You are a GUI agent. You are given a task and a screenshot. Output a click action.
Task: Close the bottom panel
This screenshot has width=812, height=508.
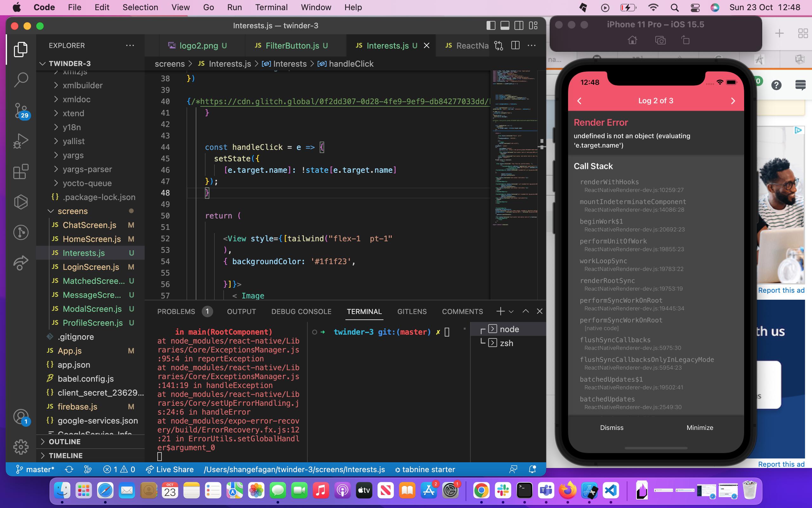click(540, 311)
